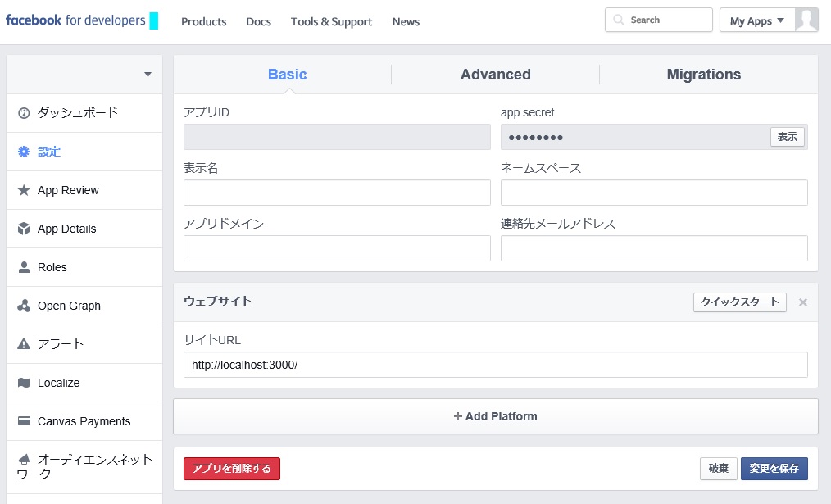The image size is (831, 504).
Task: Switch to the Migrations tab
Action: pos(704,75)
